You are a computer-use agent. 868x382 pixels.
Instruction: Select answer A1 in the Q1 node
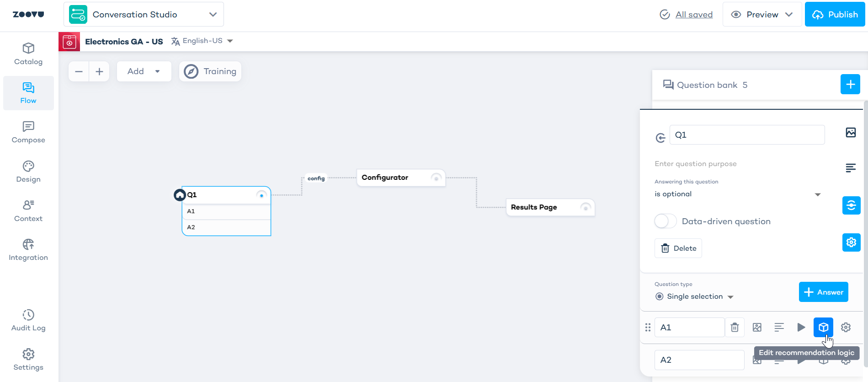click(x=227, y=211)
